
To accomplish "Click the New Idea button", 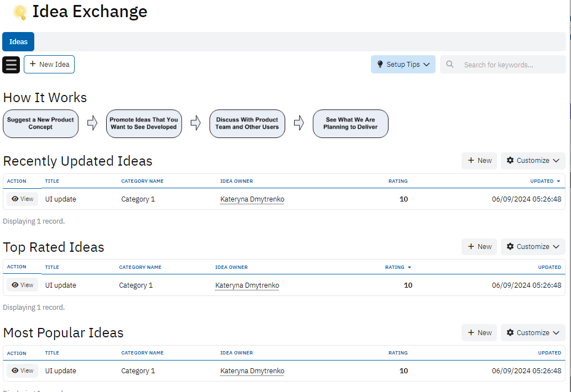I will click(49, 65).
